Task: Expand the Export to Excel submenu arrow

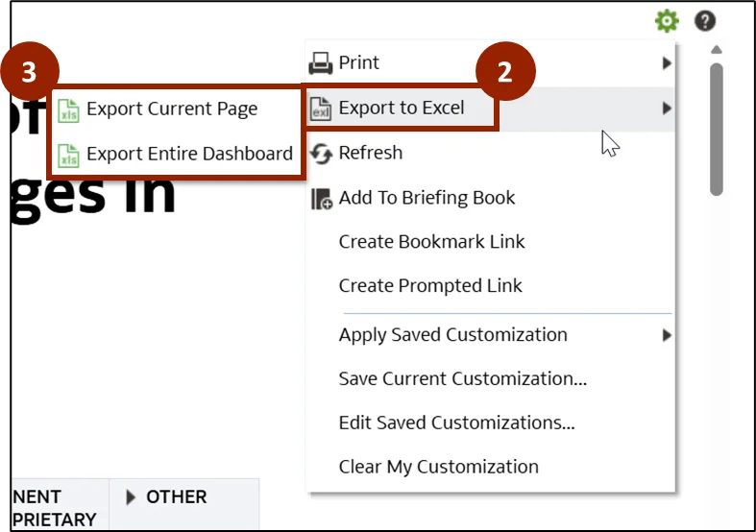Action: (667, 109)
